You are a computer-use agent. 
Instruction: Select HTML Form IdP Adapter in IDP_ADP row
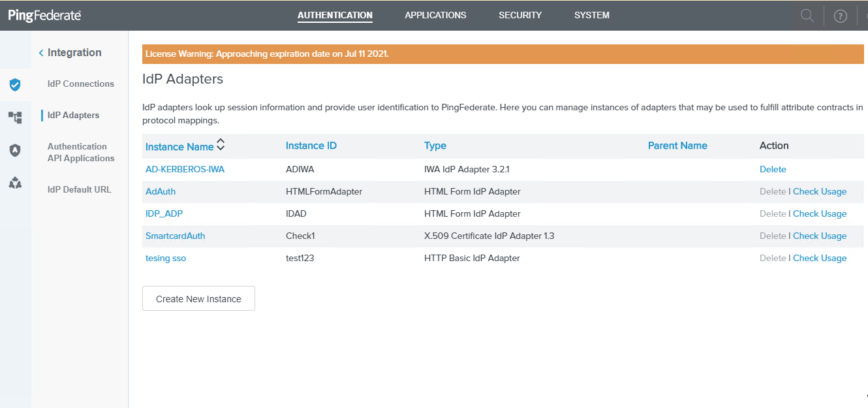(x=473, y=213)
